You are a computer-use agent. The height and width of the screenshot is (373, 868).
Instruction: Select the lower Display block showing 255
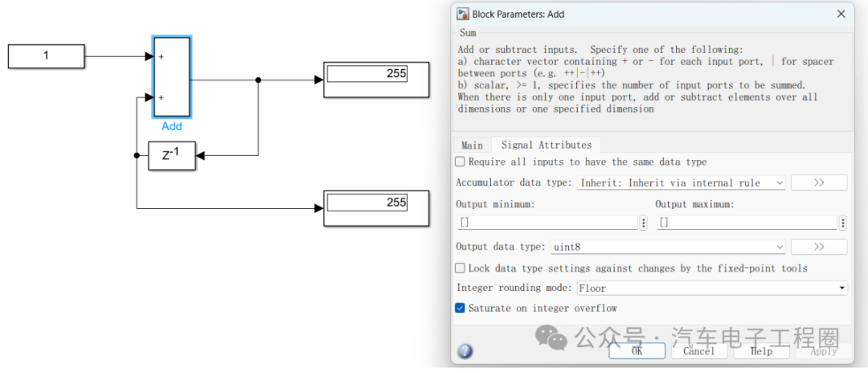[376, 208]
